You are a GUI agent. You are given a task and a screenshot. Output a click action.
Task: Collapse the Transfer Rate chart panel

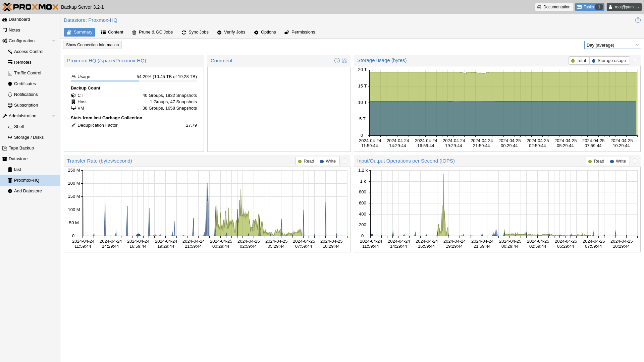pos(344,161)
